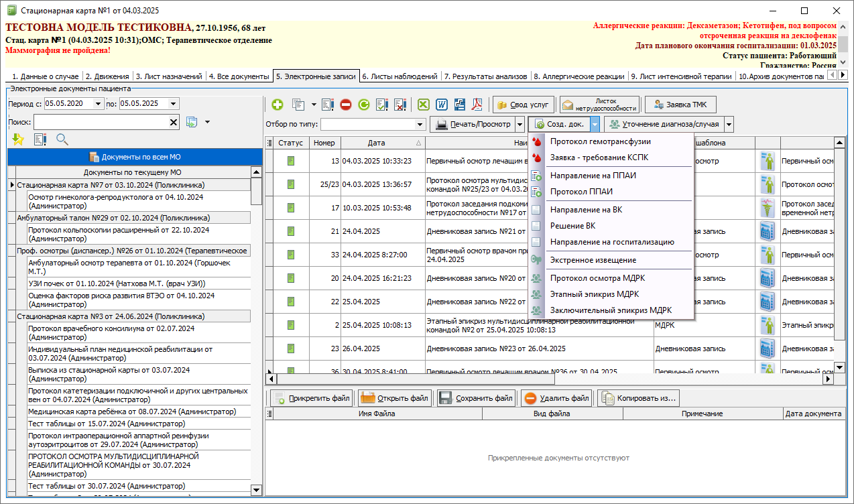Export records to Excel
The width and height of the screenshot is (854, 504).
click(x=423, y=105)
